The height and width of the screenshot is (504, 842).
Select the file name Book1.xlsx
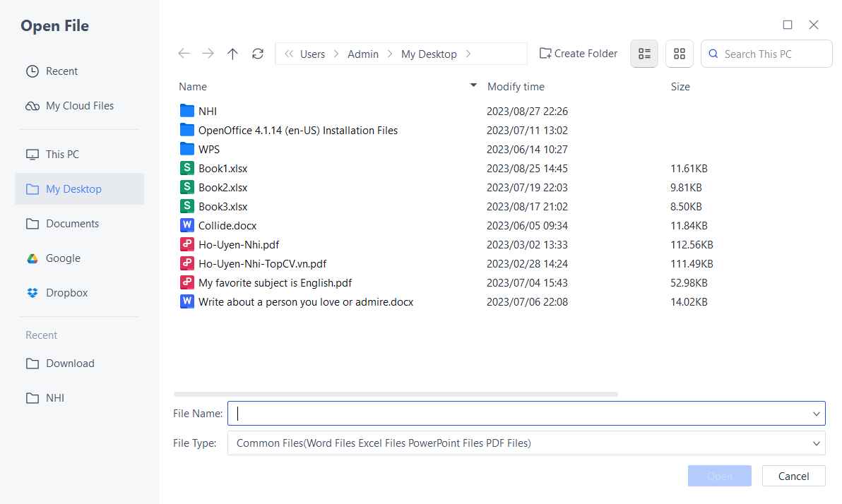pos(223,169)
